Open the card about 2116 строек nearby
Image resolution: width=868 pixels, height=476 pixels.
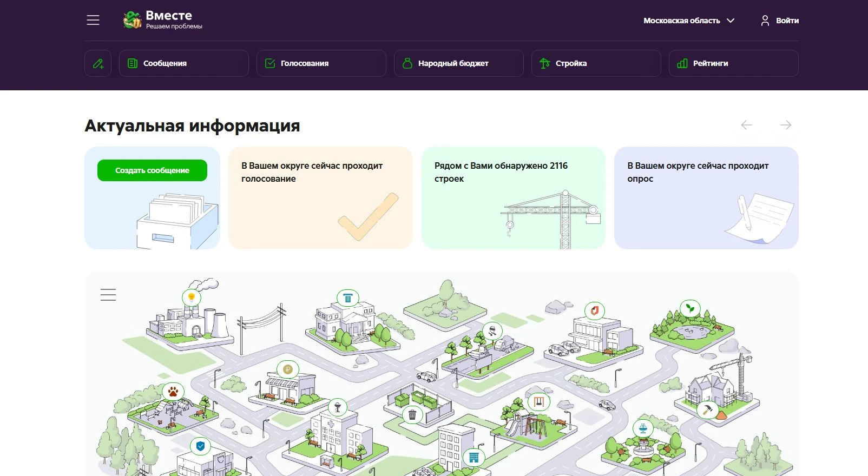(514, 198)
